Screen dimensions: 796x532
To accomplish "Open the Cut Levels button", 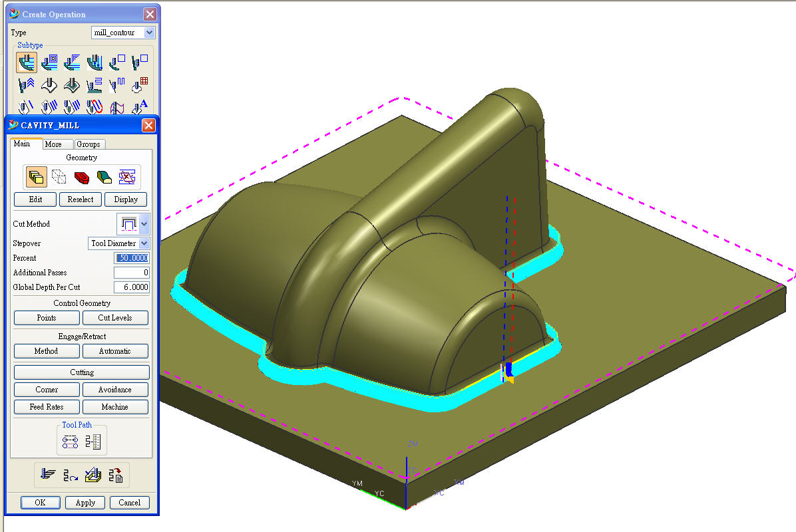I will 115,318.
